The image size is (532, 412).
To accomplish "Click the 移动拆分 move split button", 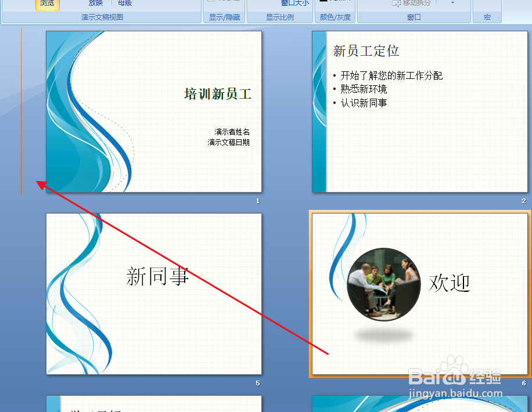I will coord(411,3).
